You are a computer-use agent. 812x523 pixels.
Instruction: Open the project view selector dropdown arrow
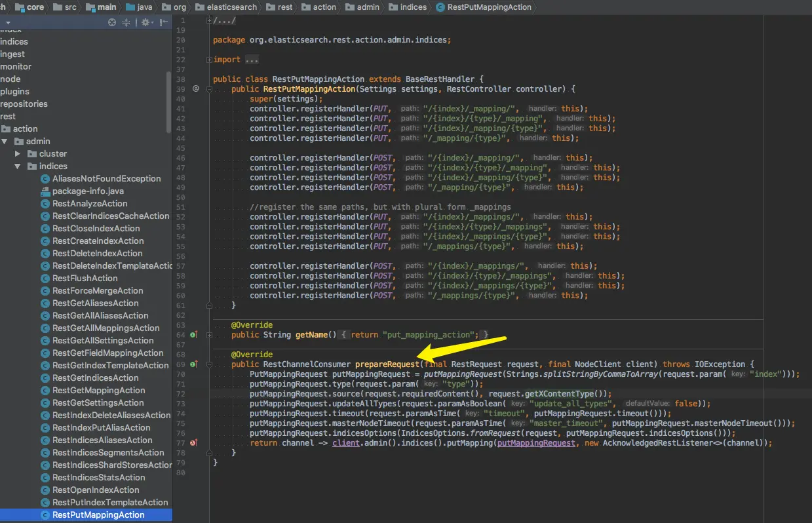tap(8, 23)
